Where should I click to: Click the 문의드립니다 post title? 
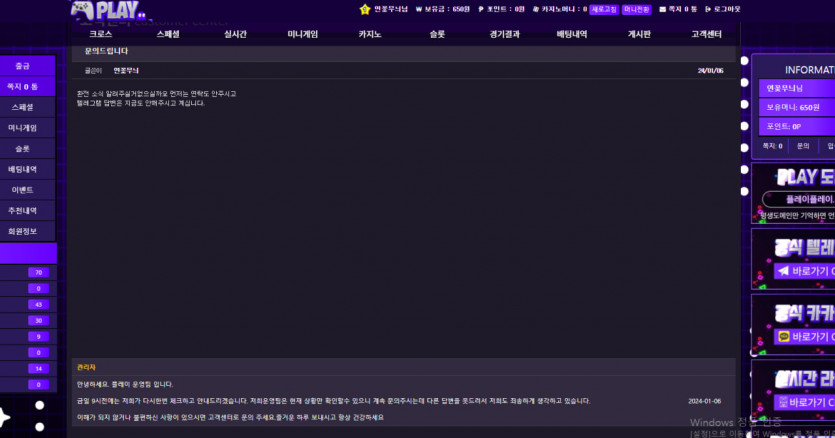[107, 51]
